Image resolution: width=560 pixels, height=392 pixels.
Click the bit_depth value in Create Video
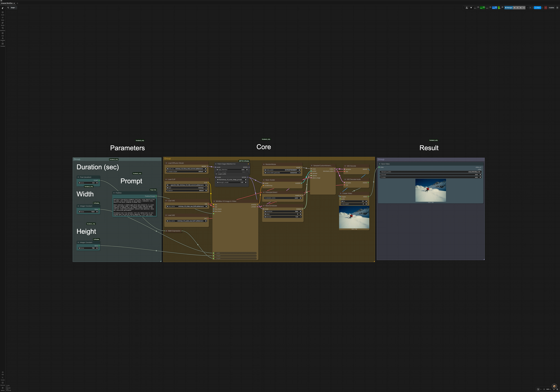coord(354,204)
